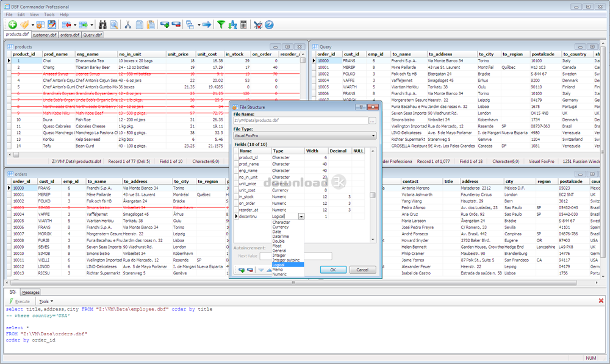Click the Add record plus icon
The height and width of the screenshot is (364, 610).
[165, 25]
